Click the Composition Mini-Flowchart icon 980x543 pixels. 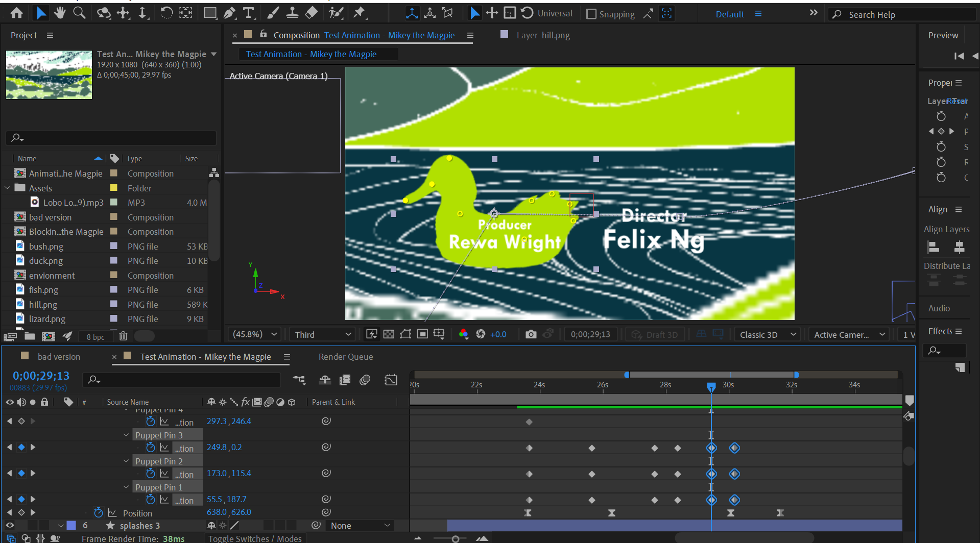[x=299, y=380]
